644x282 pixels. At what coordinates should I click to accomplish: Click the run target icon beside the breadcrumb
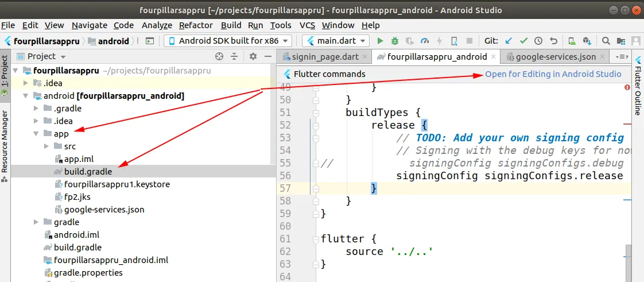point(150,41)
